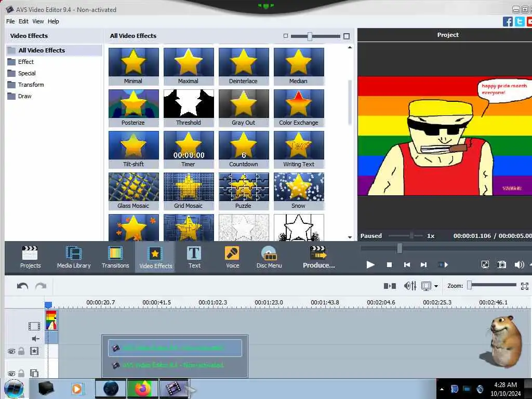The width and height of the screenshot is (532, 399).
Task: Select the Median effect
Action: tap(299, 66)
